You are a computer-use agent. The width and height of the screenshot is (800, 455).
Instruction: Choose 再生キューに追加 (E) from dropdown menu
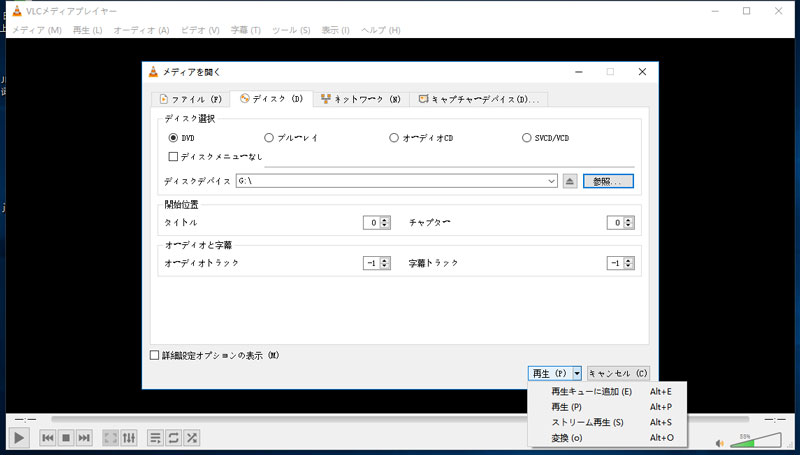pos(607,392)
